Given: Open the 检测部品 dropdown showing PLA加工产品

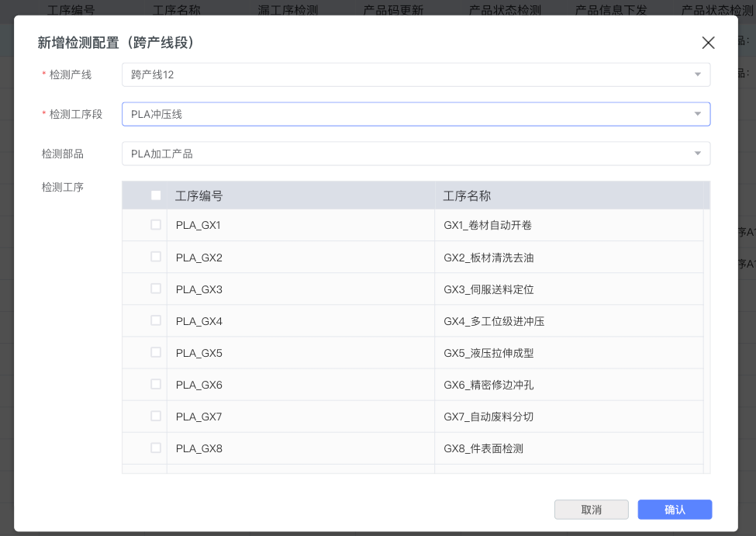Looking at the screenshot, I should point(697,154).
